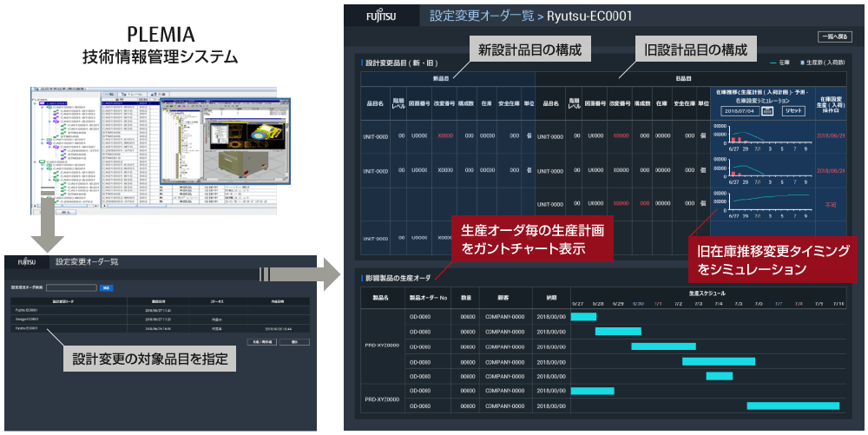
Task: Click the 納期 column header
Action: pos(550,298)
